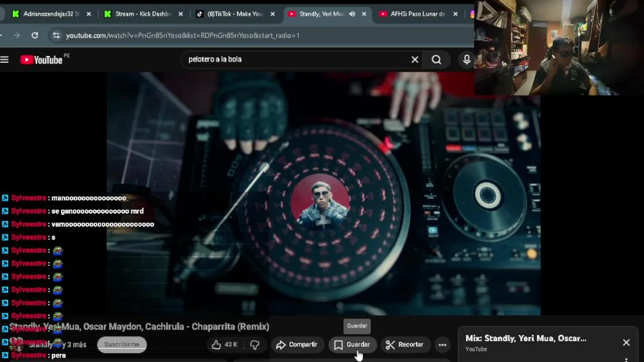Screen dimensions: 644x362
Task: Close the TikTok tab
Action: coord(273,14)
